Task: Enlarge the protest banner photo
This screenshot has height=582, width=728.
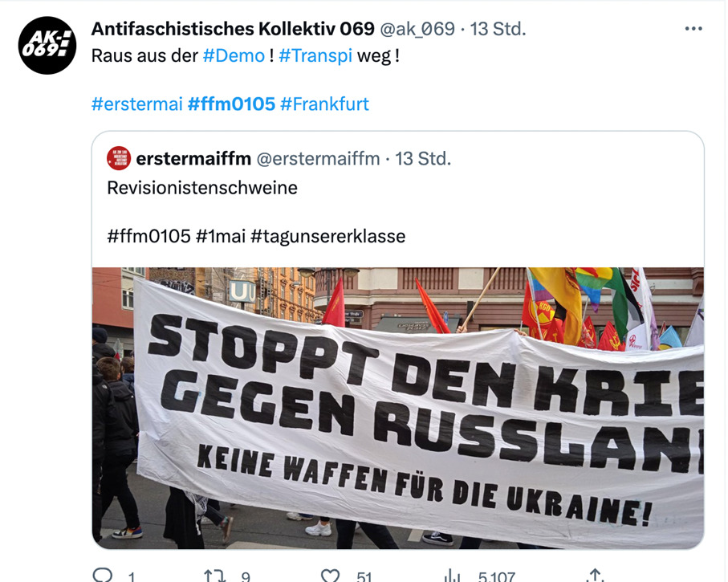Action: point(398,408)
